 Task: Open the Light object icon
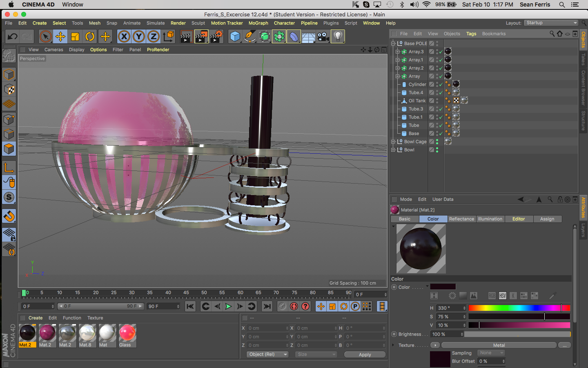click(338, 37)
